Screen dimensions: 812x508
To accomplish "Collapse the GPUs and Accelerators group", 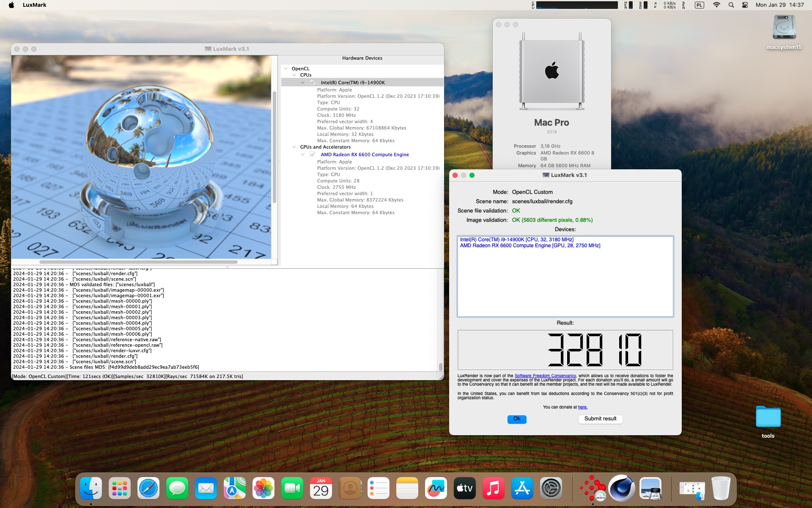I will [x=294, y=147].
